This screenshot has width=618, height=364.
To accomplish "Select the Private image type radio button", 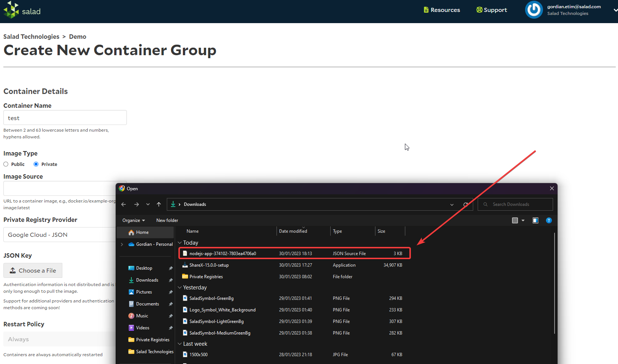I will tap(36, 164).
